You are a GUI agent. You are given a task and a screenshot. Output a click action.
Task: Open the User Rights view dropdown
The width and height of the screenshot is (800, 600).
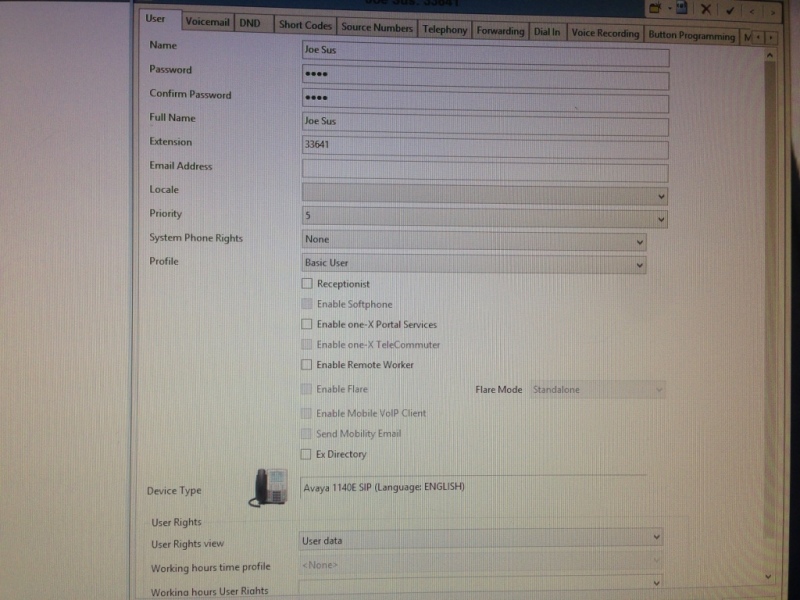coord(481,539)
